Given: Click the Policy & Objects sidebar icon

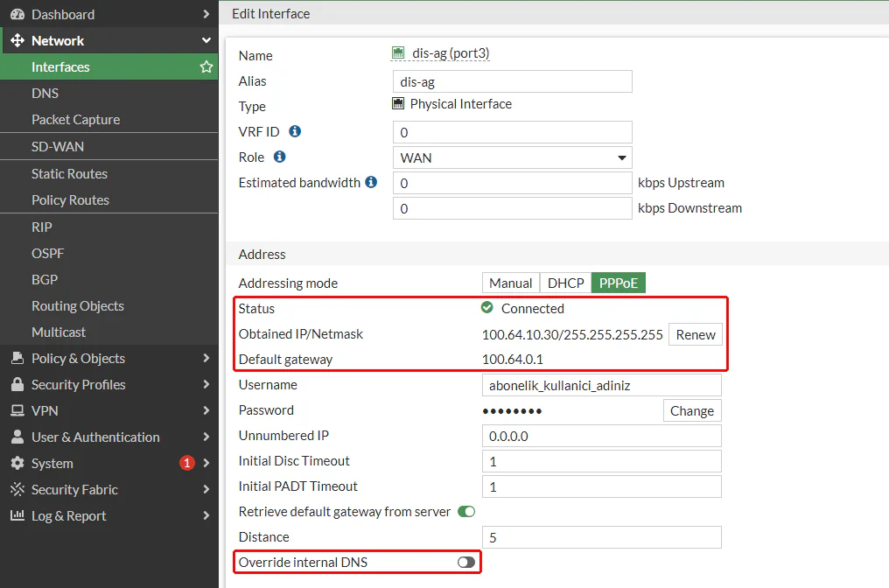Looking at the screenshot, I should 17,359.
